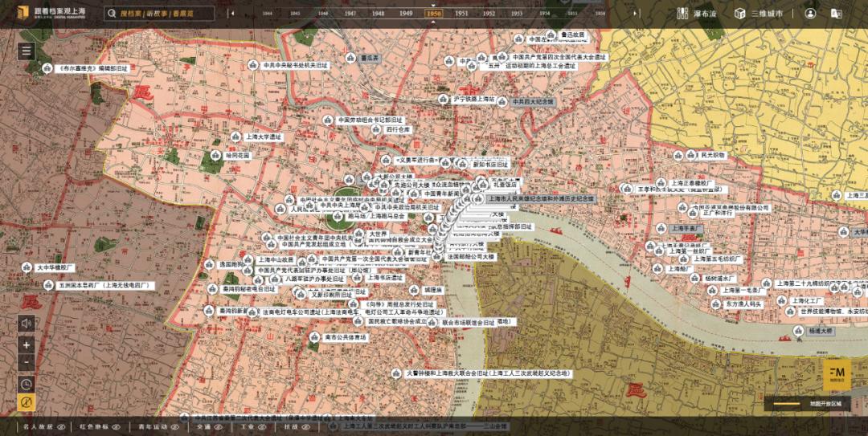
Task: Open the clock history icon
Action: [27, 384]
